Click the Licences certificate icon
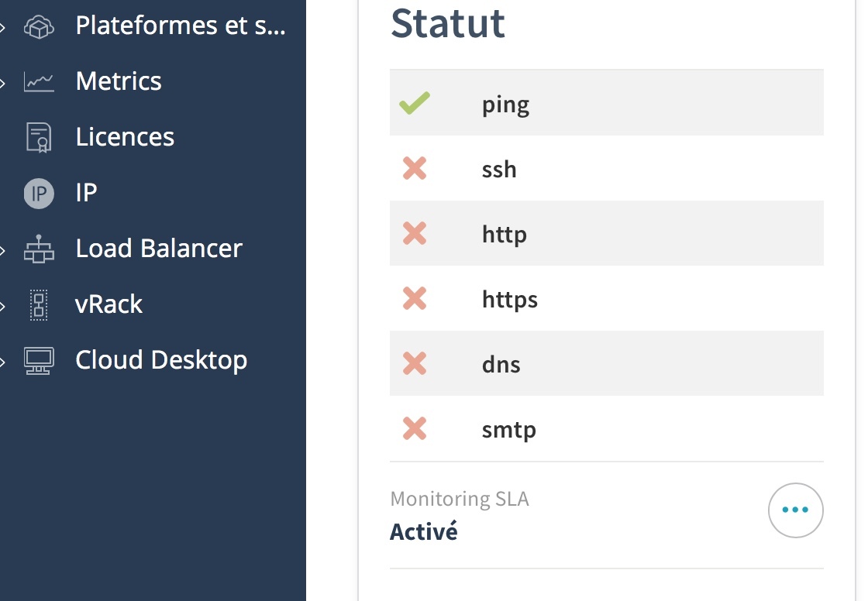The height and width of the screenshot is (601, 868). coord(39,137)
